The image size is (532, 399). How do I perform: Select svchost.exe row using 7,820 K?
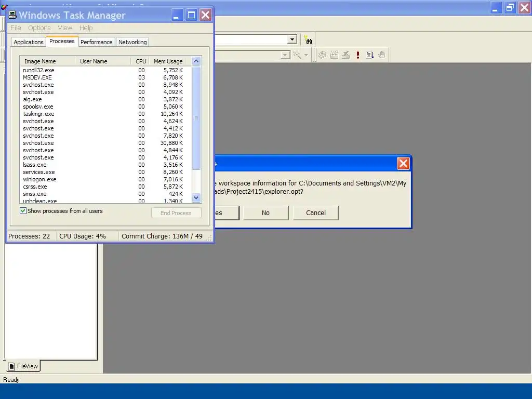(105, 136)
